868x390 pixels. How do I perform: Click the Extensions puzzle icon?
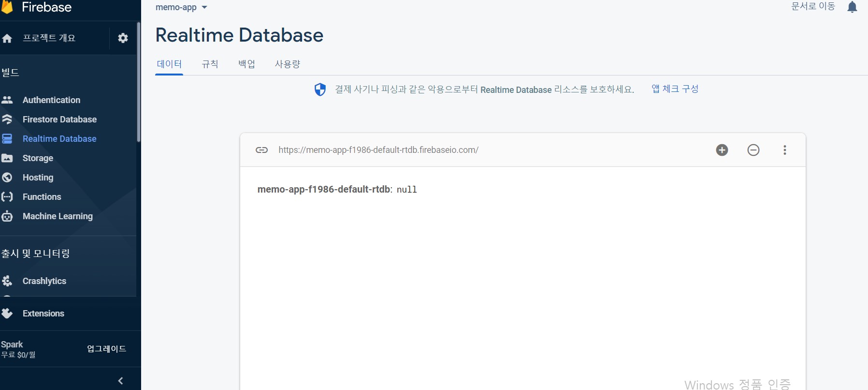7,314
